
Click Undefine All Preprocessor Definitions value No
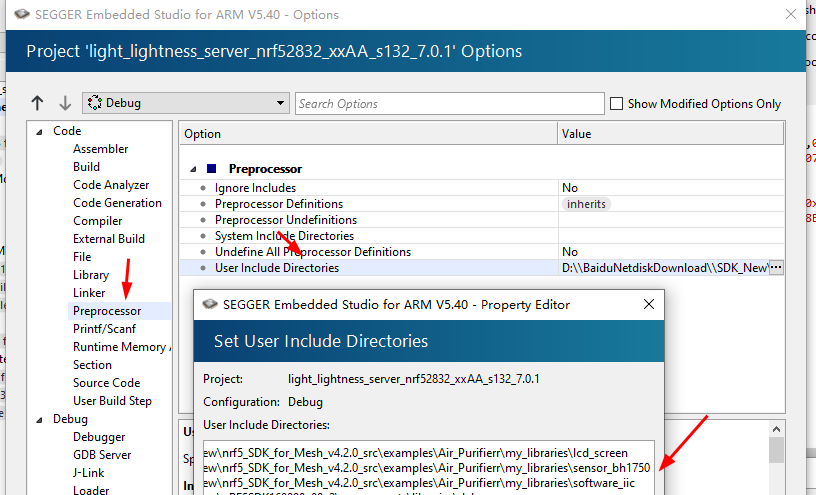pyautogui.click(x=570, y=252)
